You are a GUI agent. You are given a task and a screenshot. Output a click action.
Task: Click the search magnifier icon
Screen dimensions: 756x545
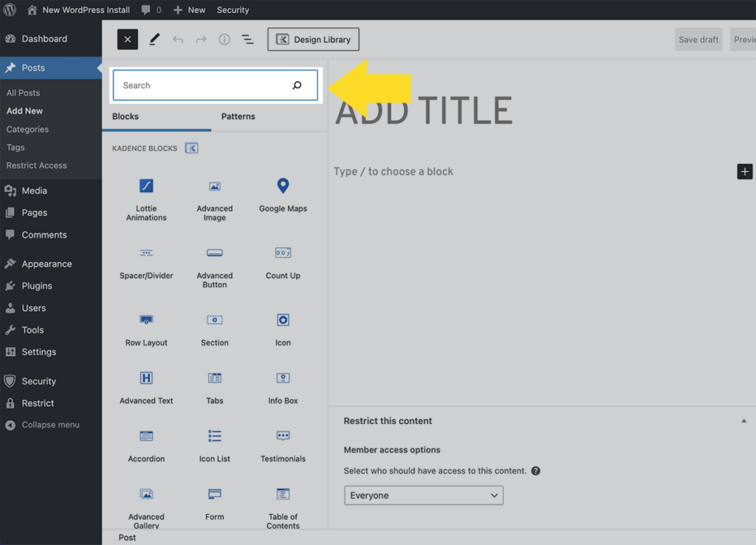click(x=297, y=86)
